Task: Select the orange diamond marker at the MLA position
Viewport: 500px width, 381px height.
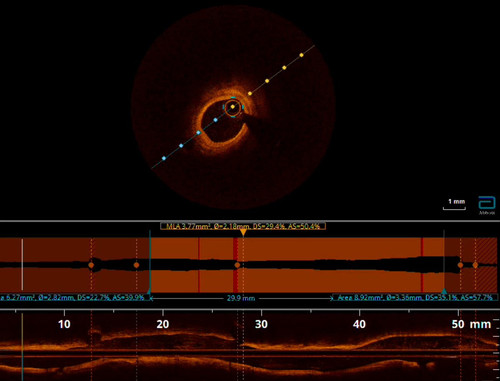Action: 237,265
